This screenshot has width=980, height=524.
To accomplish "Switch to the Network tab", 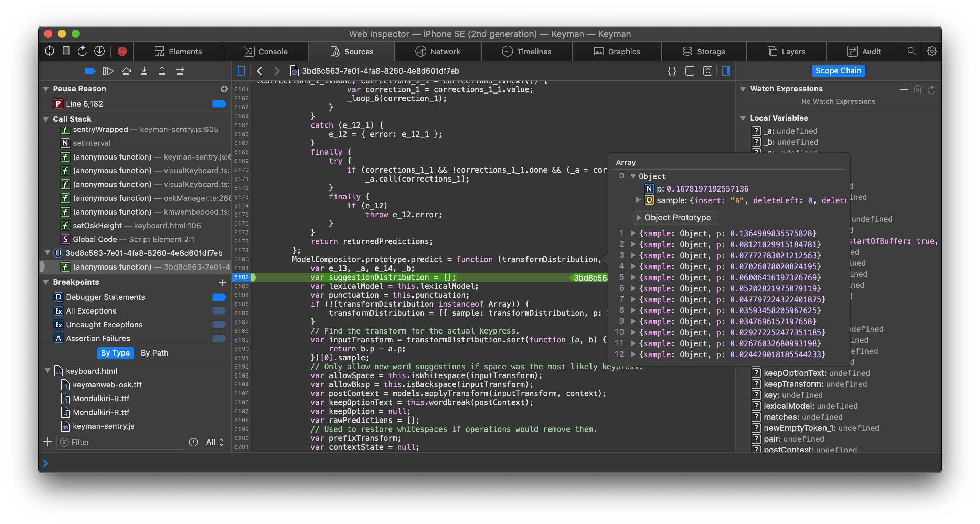I will tap(438, 51).
